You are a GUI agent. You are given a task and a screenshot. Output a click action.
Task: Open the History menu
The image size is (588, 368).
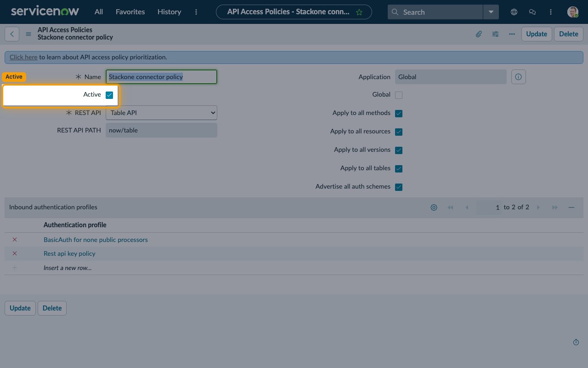[169, 12]
